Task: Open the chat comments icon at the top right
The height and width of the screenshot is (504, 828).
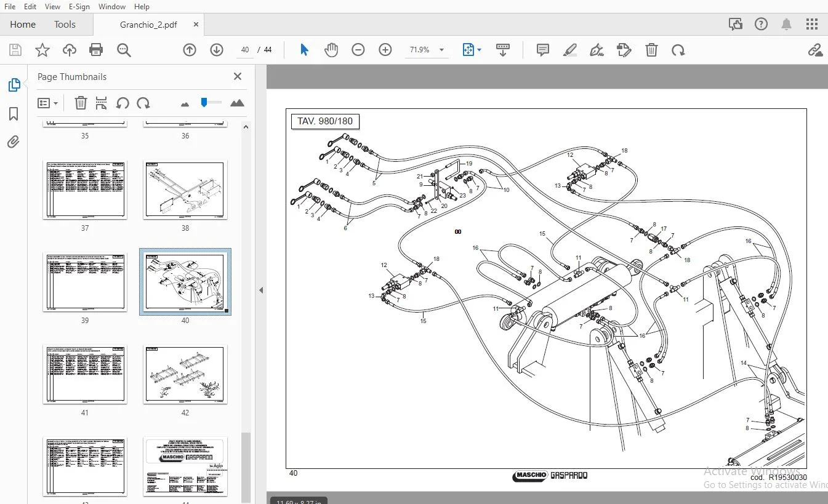Action: (735, 25)
